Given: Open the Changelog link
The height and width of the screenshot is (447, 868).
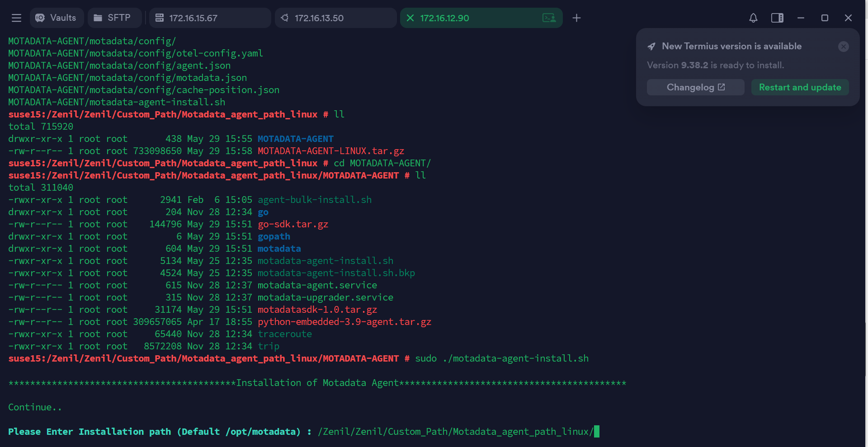Looking at the screenshot, I should 695,87.
